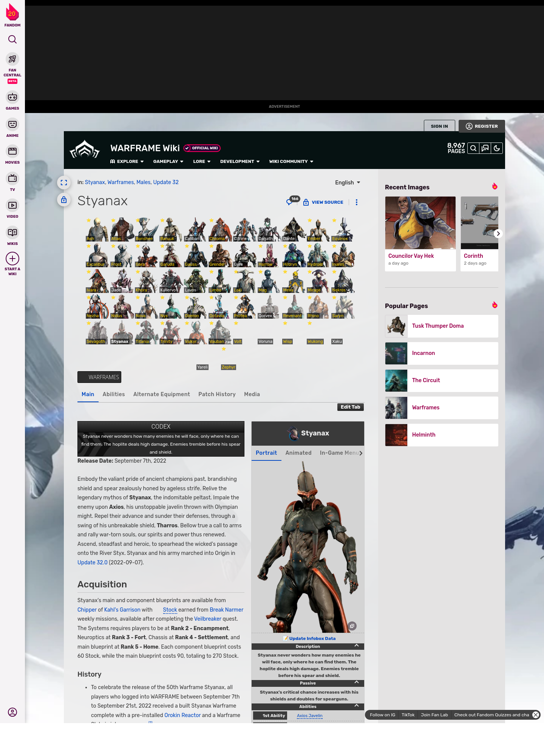Viewport: 544px width, 756px height.
Task: Click View Source link
Action: 323,202
